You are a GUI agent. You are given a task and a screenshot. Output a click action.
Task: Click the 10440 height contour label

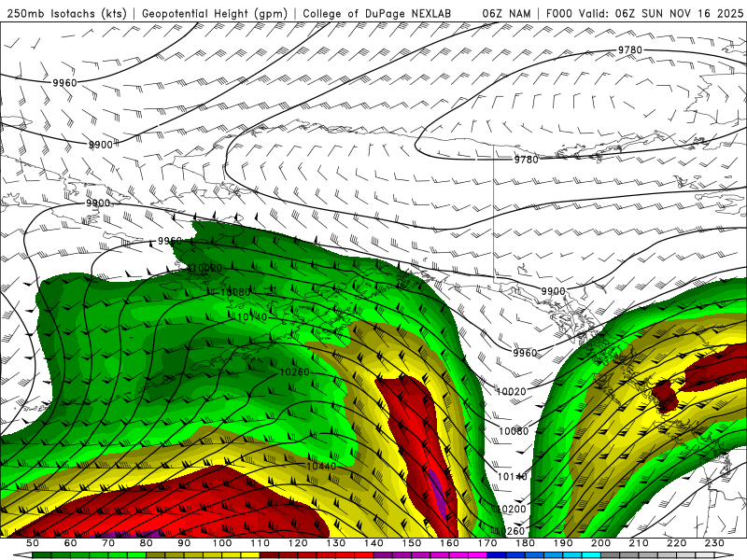[321, 466]
